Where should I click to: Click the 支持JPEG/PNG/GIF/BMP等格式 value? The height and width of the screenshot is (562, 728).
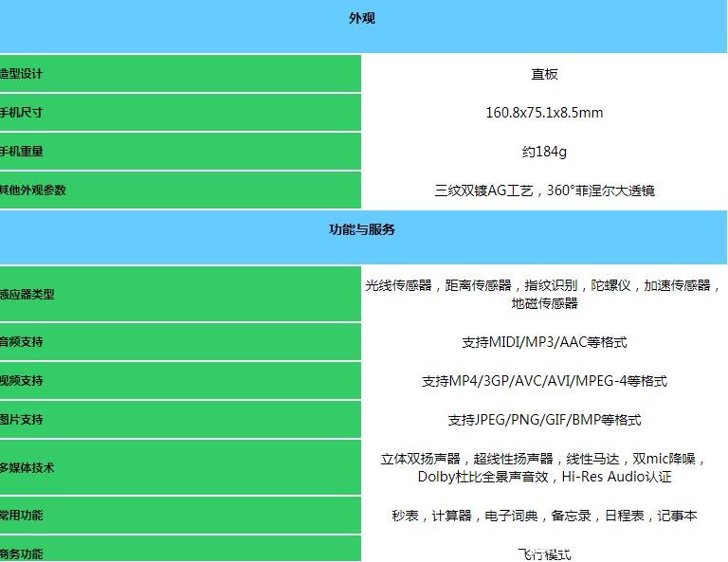coord(544,420)
